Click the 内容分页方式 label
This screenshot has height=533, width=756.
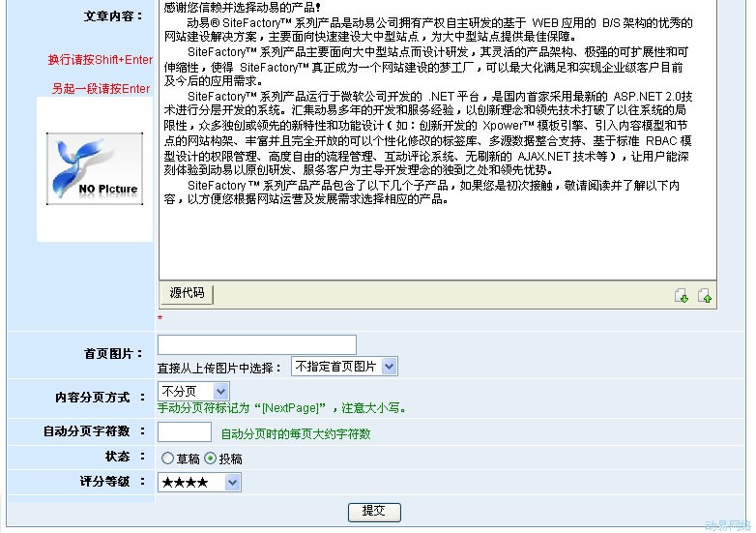100,398
